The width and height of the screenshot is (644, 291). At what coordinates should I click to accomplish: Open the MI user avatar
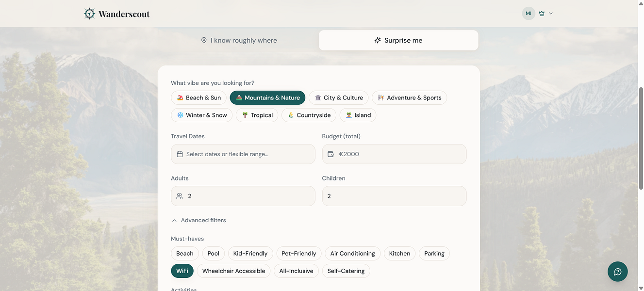(x=528, y=14)
